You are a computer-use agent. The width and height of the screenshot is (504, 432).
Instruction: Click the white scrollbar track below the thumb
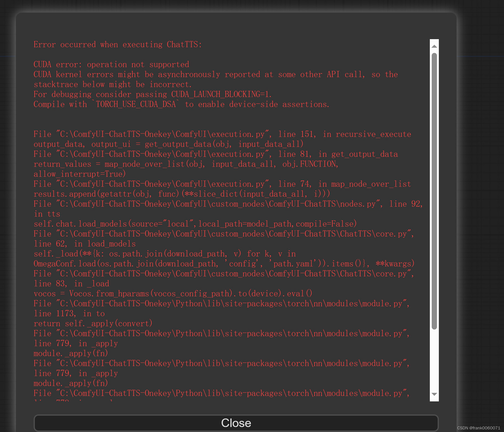tap(434, 360)
